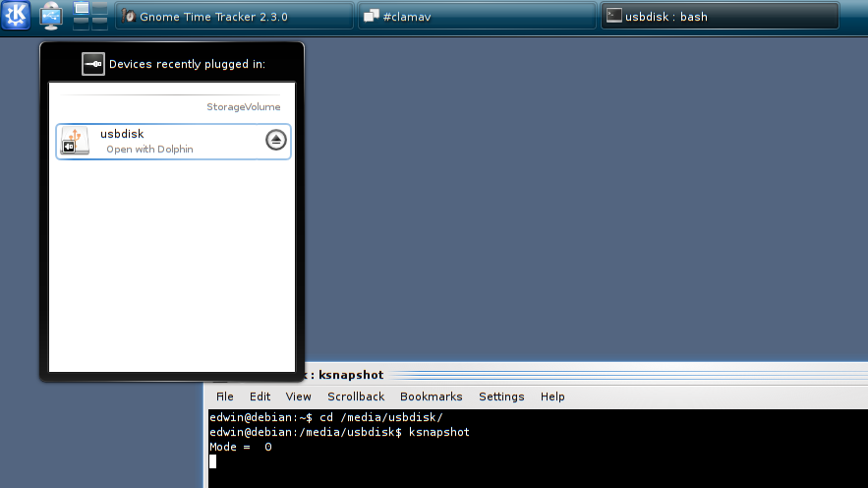This screenshot has width=868, height=488.
Task: Click the 'Mode = 0' terminal output
Action: (x=241, y=447)
